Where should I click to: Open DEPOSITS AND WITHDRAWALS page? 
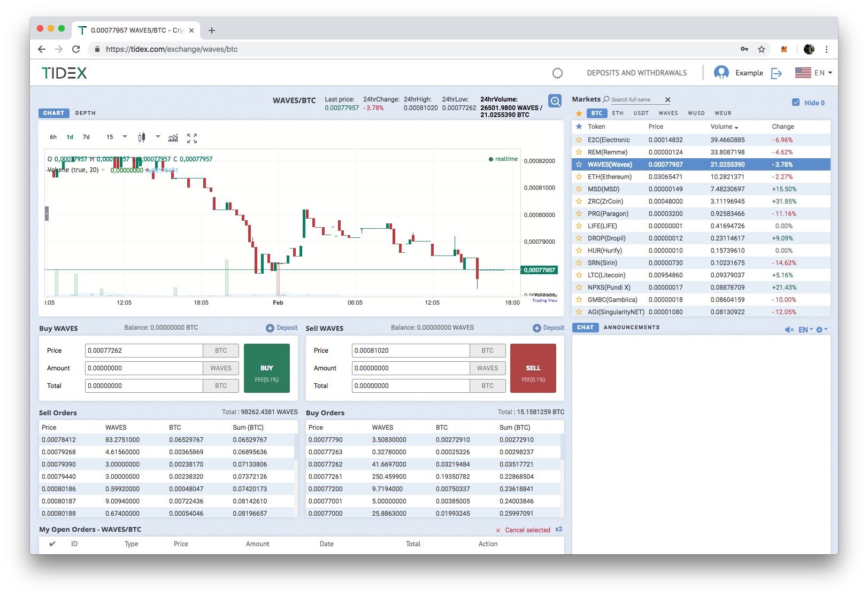point(636,73)
